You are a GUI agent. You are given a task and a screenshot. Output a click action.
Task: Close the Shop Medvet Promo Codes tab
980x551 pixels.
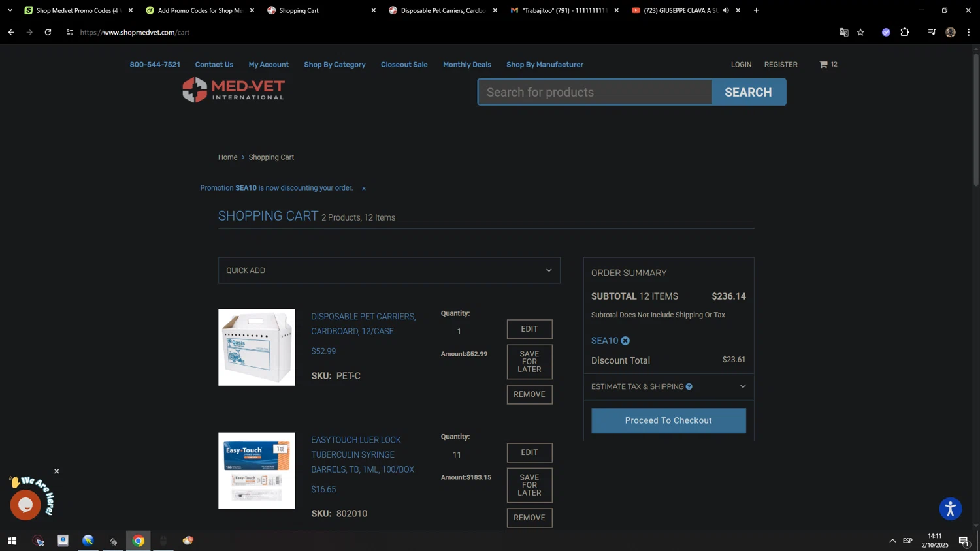[131, 10]
